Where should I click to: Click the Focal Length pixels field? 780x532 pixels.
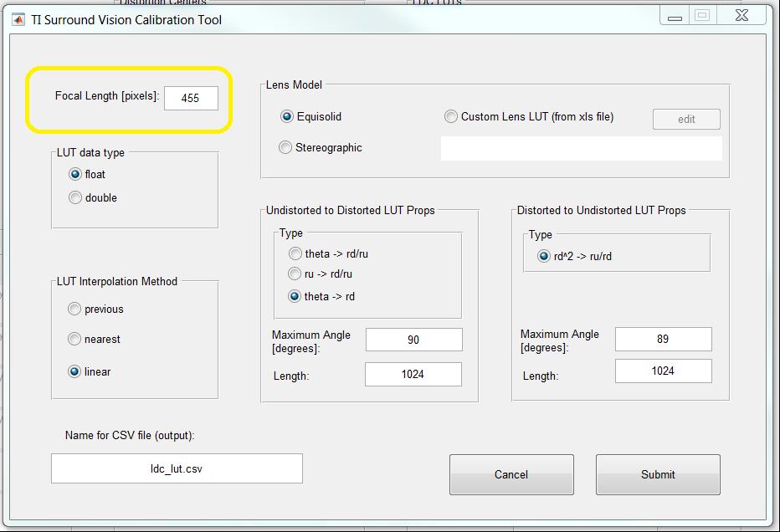[191, 98]
